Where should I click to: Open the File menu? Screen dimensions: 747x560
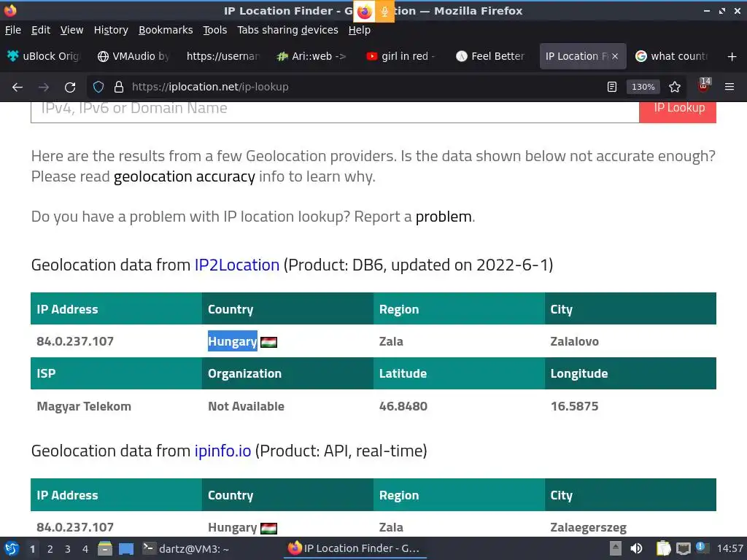[13, 30]
